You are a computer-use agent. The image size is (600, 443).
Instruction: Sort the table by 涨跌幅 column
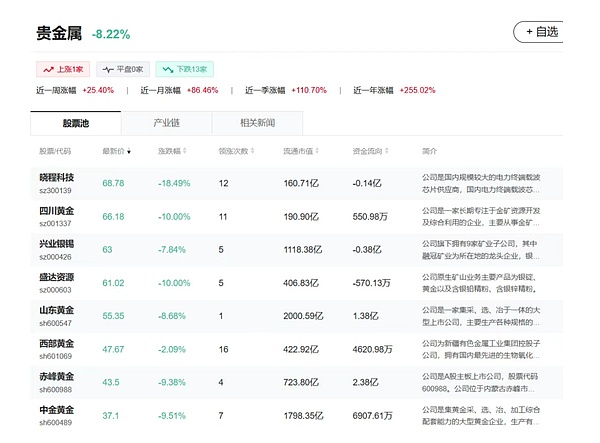(x=172, y=151)
